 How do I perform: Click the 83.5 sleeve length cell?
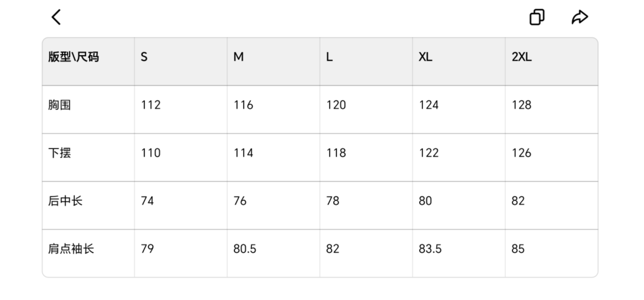[430, 249]
